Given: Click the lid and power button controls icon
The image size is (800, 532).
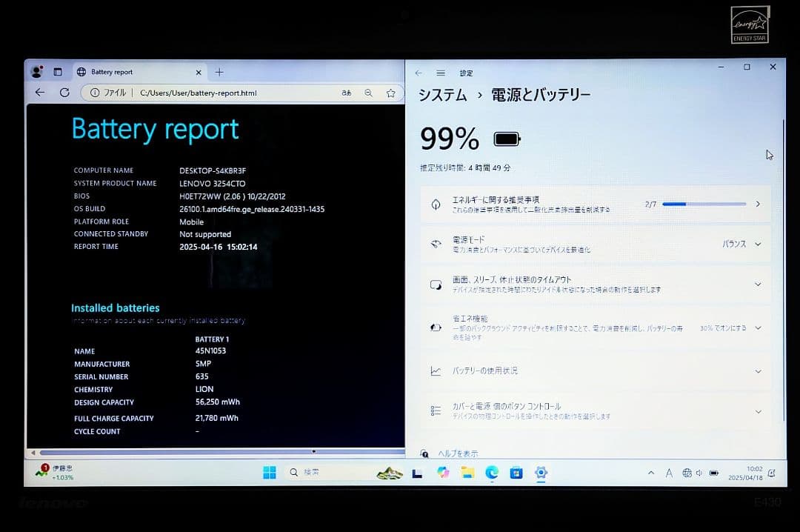Looking at the screenshot, I should (436, 411).
